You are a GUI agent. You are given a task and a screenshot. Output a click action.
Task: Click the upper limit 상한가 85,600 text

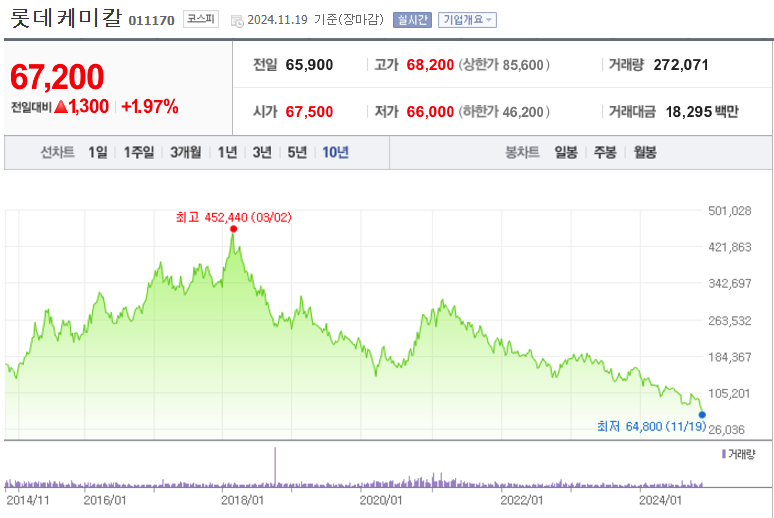pyautogui.click(x=504, y=65)
